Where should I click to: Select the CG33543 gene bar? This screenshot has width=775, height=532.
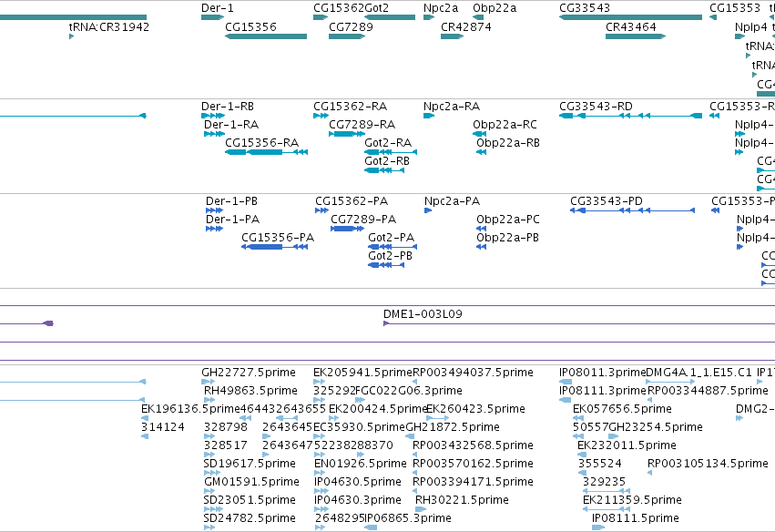tap(630, 17)
